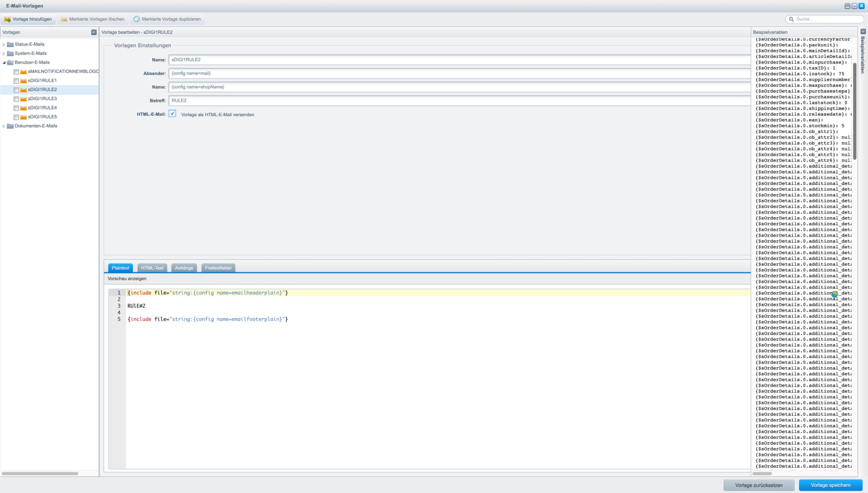Switch to the Plaintext tab
This screenshot has height=493, width=868.
pyautogui.click(x=120, y=268)
